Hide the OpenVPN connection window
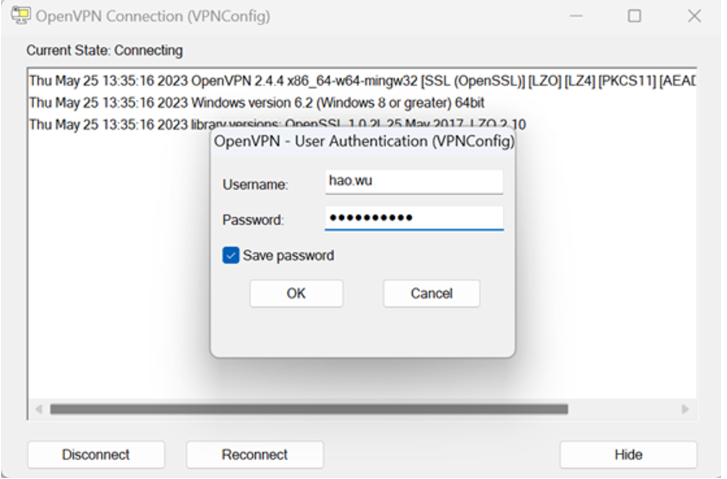 click(x=628, y=454)
